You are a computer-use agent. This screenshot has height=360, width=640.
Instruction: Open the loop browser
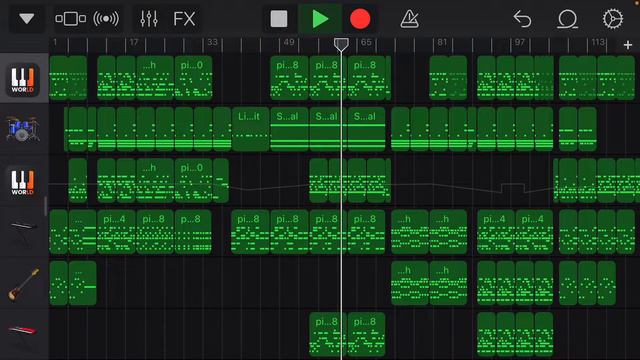click(567, 19)
